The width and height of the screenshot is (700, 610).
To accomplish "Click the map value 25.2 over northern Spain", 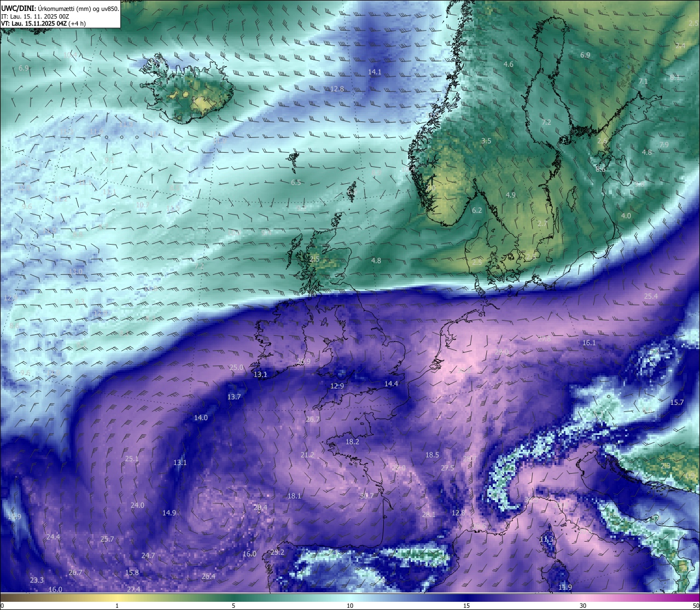I will (277, 553).
